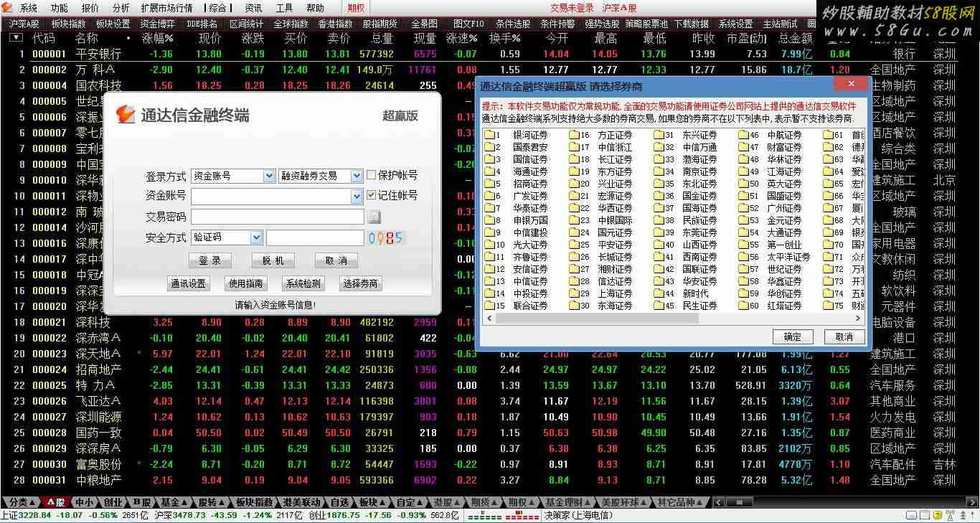Click 系统检测 in the login dialog

tap(303, 283)
